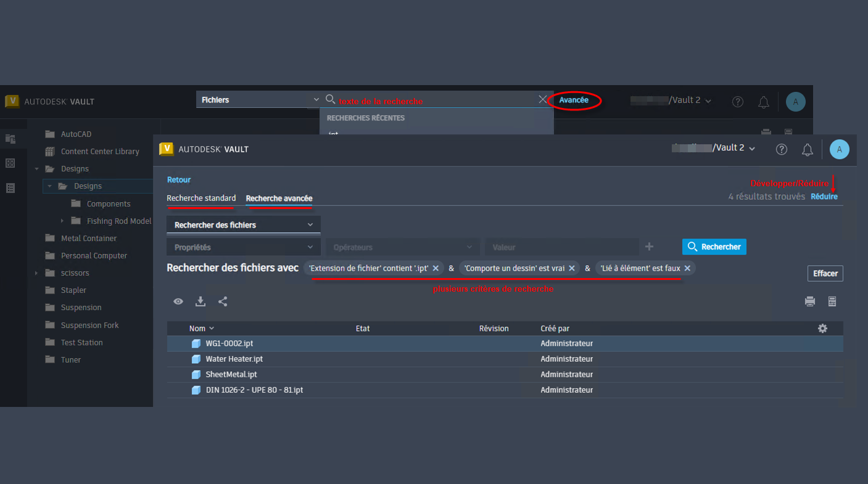Click the Content Center Library icon in the tree

(50, 152)
